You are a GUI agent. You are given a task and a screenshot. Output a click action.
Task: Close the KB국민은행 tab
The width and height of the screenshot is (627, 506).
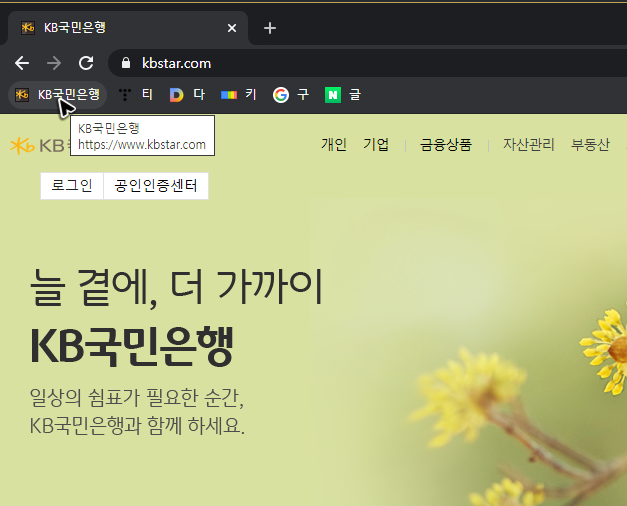[232, 28]
